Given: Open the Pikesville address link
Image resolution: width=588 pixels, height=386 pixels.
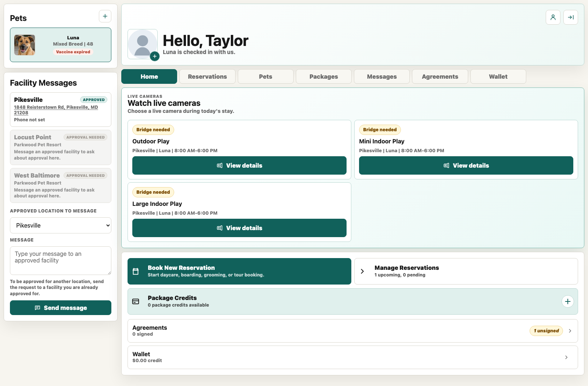Looking at the screenshot, I should [x=56, y=110].
